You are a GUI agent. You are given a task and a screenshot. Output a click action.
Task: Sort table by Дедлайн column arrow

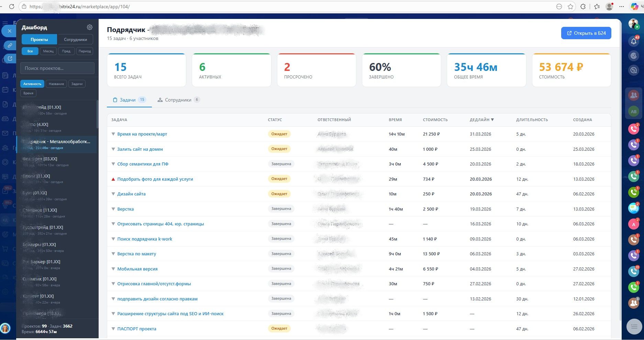[492, 120]
